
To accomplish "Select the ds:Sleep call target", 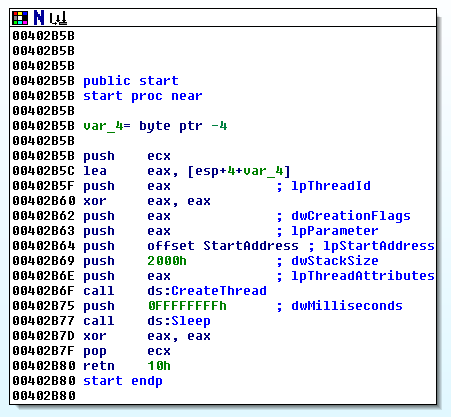I will click(179, 321).
